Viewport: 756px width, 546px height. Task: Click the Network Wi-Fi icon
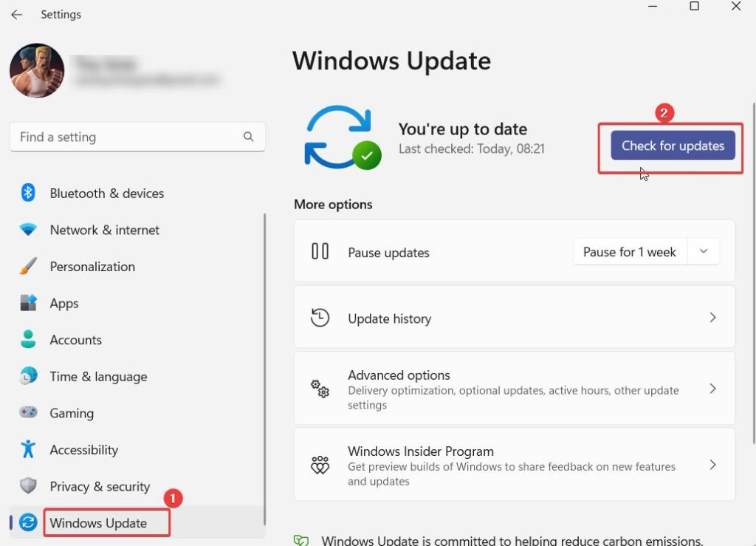point(28,229)
